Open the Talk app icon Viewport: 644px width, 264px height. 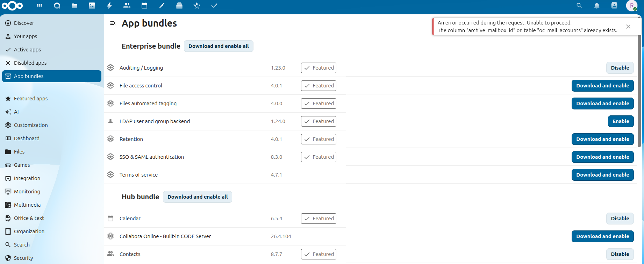(x=57, y=6)
